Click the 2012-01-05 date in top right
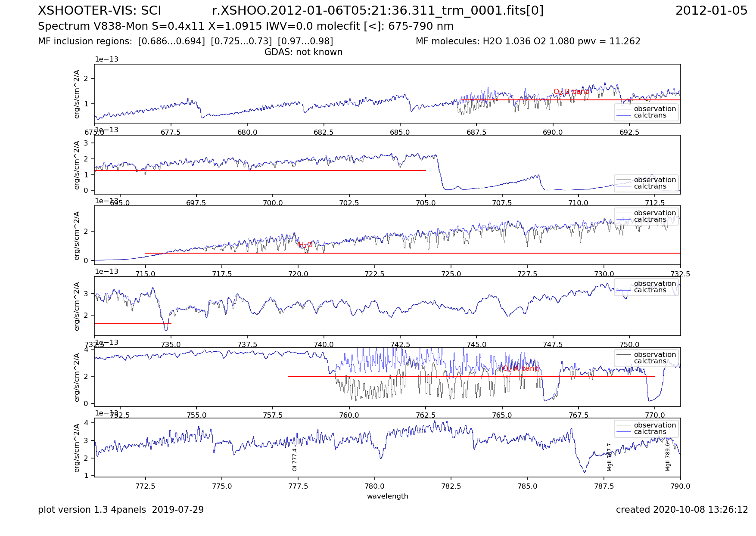Viewport: 756px width, 536px height. [x=711, y=11]
